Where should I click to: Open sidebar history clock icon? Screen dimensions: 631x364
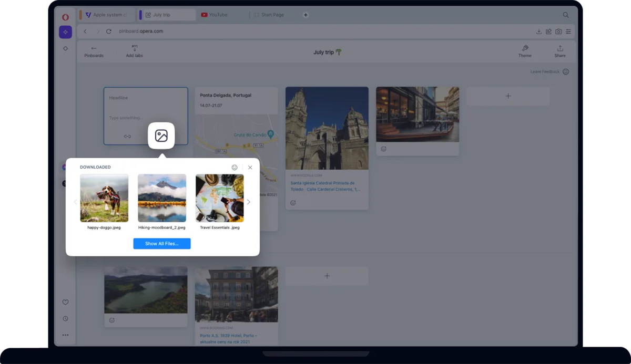click(x=65, y=318)
